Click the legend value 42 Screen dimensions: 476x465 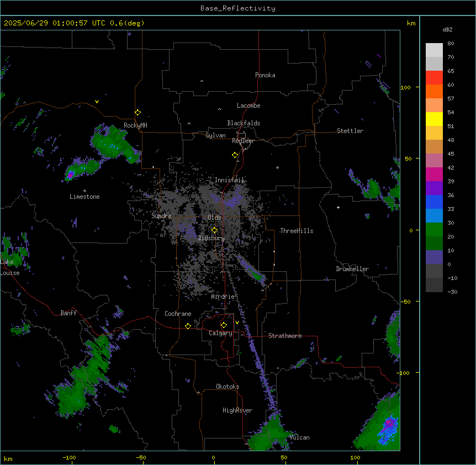[x=451, y=167]
